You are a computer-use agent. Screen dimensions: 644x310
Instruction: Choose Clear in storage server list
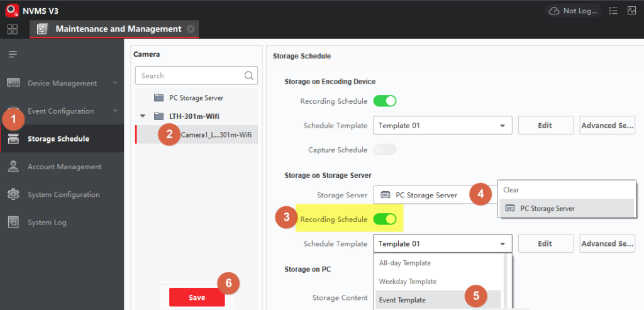567,190
